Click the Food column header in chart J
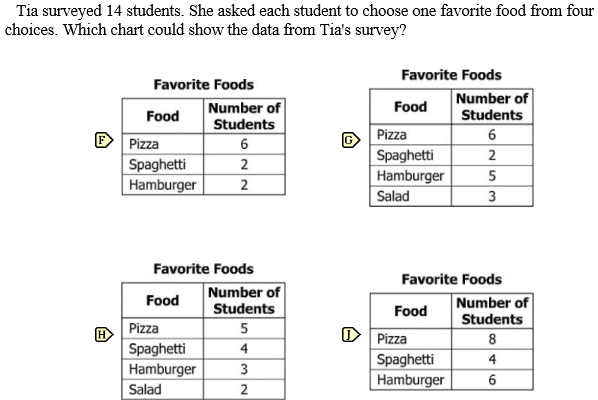The height and width of the screenshot is (400, 598). [x=410, y=311]
